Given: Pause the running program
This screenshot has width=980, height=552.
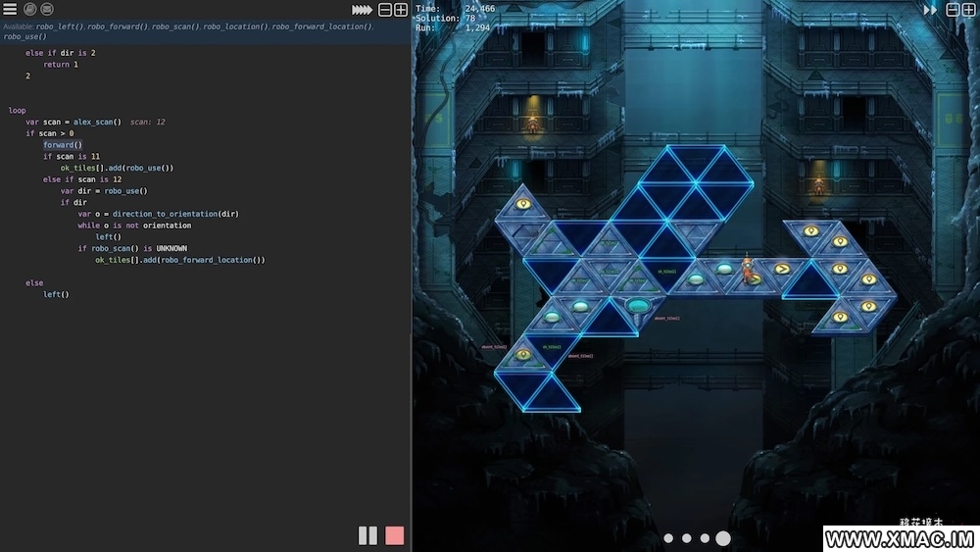Looking at the screenshot, I should (367, 535).
